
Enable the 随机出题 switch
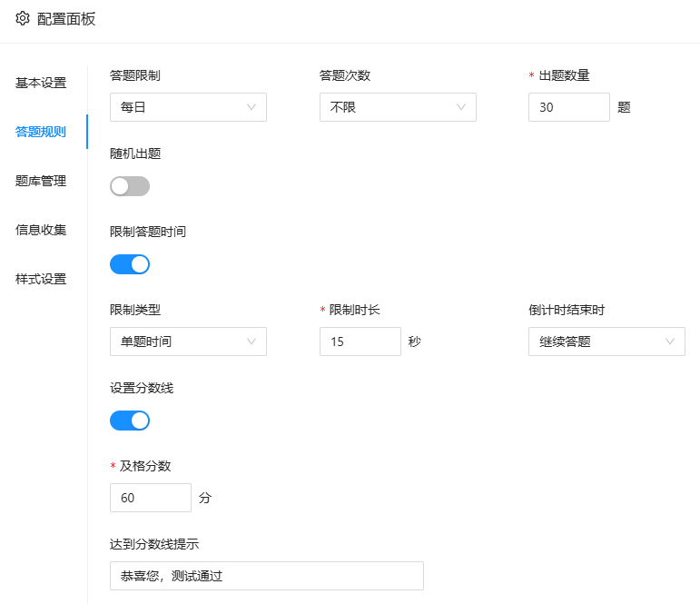tap(130, 186)
